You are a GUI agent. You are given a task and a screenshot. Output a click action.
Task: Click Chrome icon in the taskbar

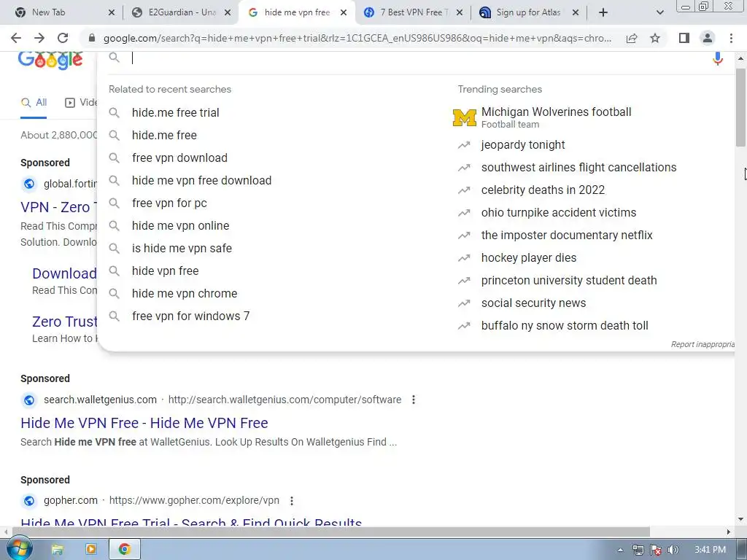point(124,550)
